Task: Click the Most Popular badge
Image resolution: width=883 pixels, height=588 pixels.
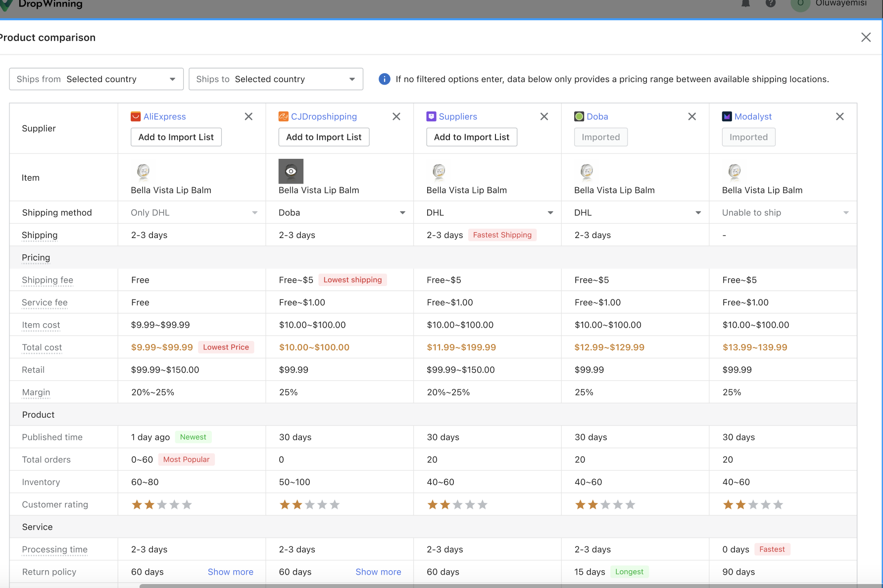Action: [x=186, y=459]
